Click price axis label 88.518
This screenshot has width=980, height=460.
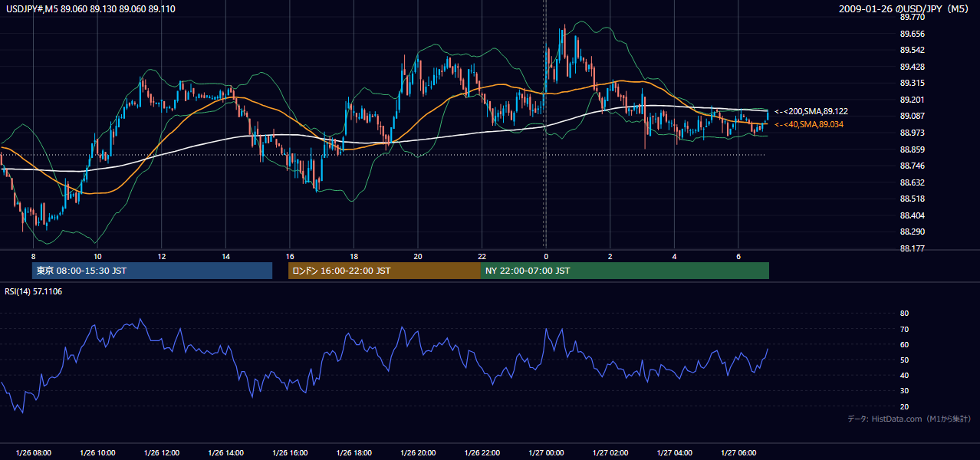click(912, 199)
